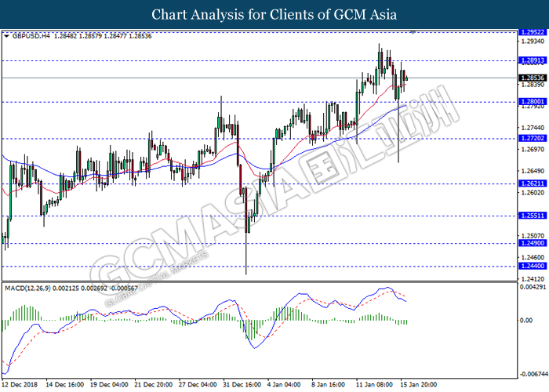
Task: Click the 1.24120 price axis value
Action: pyautogui.click(x=533, y=279)
